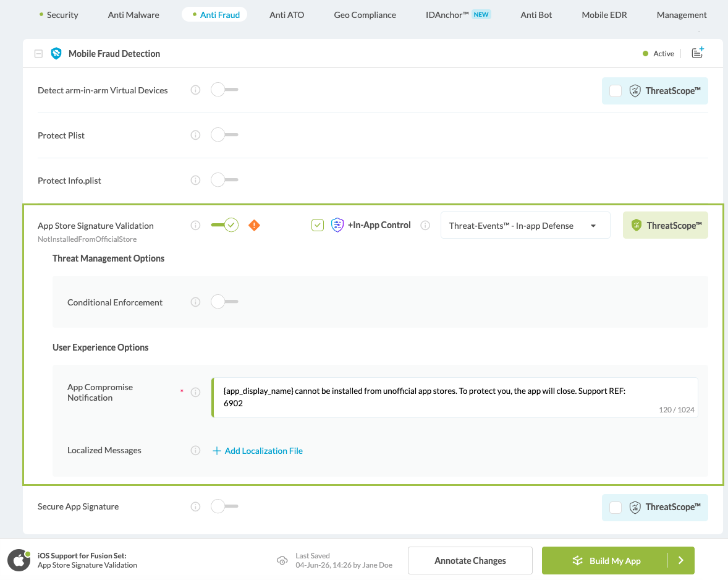728x580 pixels.
Task: Show info for Detect arm-in-arm Virtual Devices
Action: point(195,90)
